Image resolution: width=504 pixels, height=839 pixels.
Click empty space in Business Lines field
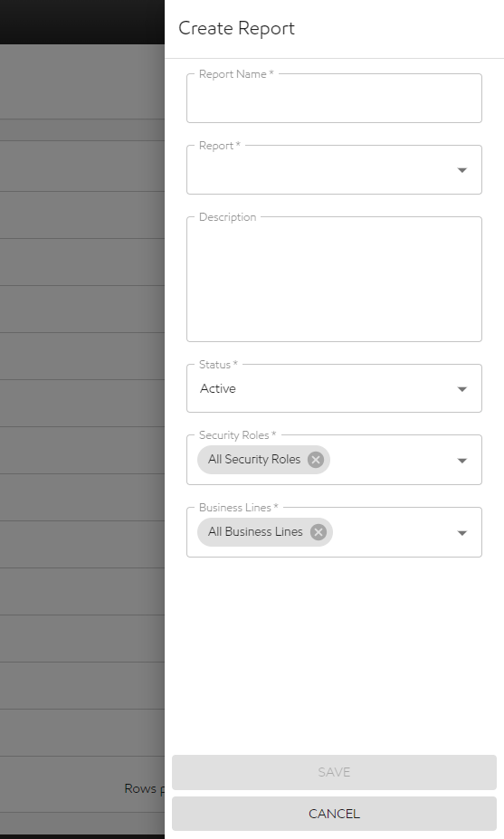[x=394, y=532]
